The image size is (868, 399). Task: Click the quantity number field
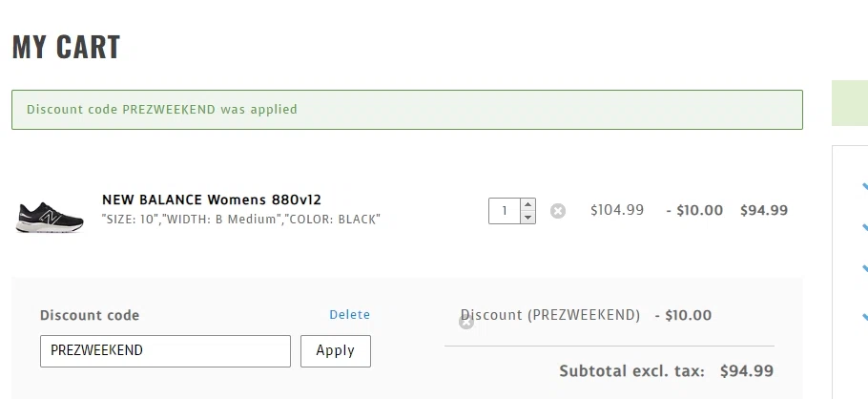[x=505, y=210]
